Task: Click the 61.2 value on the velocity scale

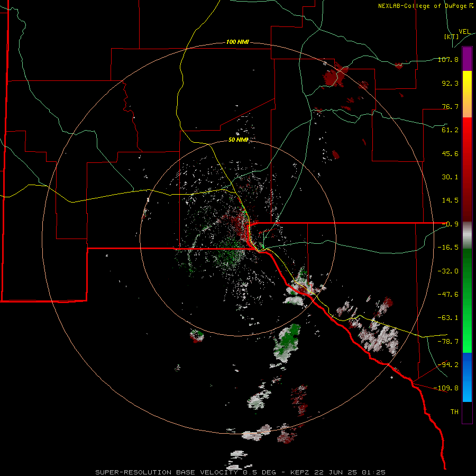Action: tap(450, 130)
